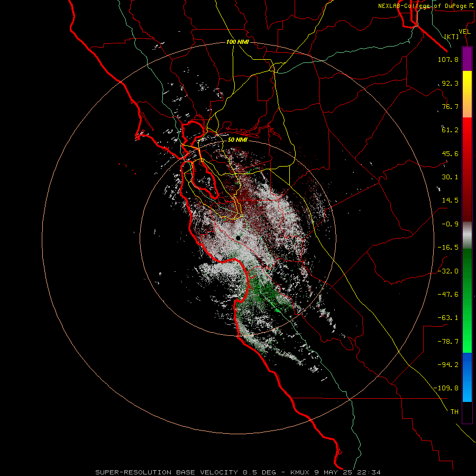Screen dimensions: 476x476
Task: Select the 30.1 scale value
Action: click(x=450, y=177)
